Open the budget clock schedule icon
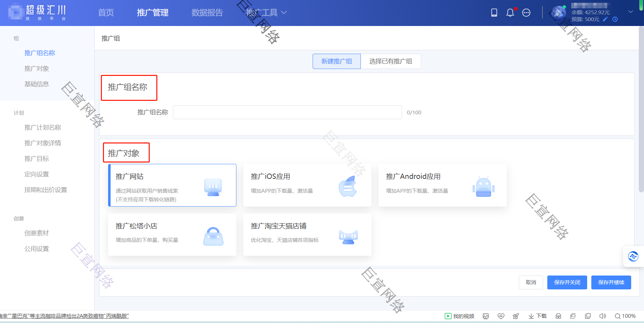The image size is (644, 323). [615, 19]
